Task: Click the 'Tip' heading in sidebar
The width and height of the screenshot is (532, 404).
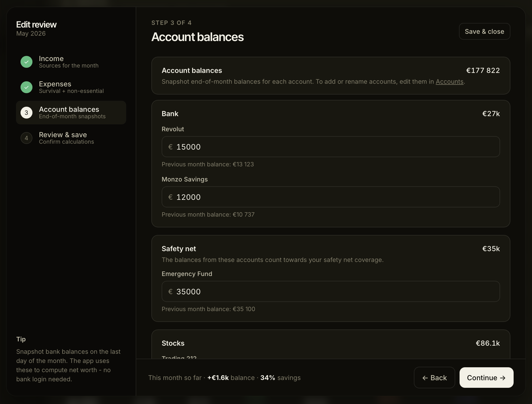Action: coord(21,339)
